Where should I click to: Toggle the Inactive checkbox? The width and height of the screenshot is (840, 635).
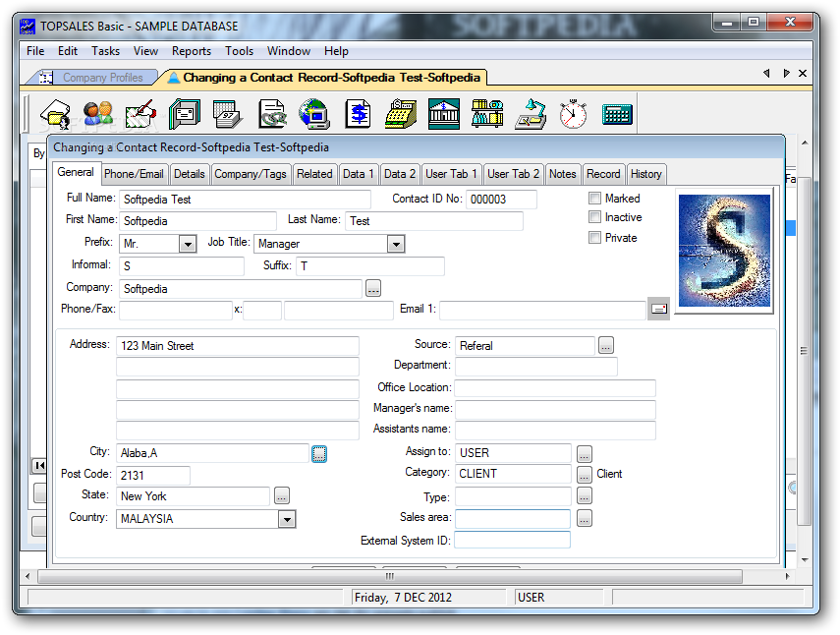pos(594,217)
